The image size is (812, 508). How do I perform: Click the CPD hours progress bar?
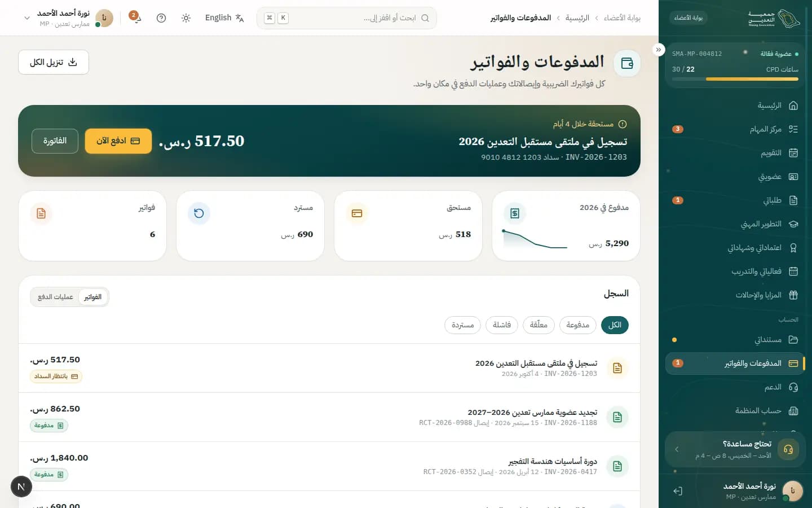point(735,79)
